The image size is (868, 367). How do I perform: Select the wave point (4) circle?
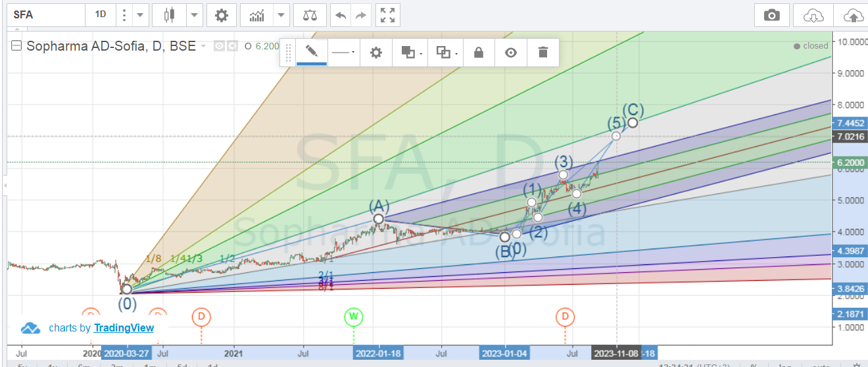click(577, 193)
